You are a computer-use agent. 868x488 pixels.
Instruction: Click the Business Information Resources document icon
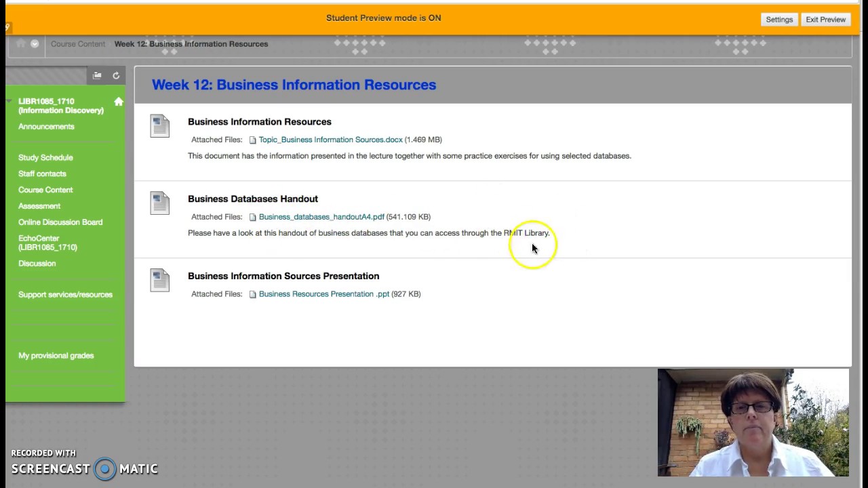160,126
